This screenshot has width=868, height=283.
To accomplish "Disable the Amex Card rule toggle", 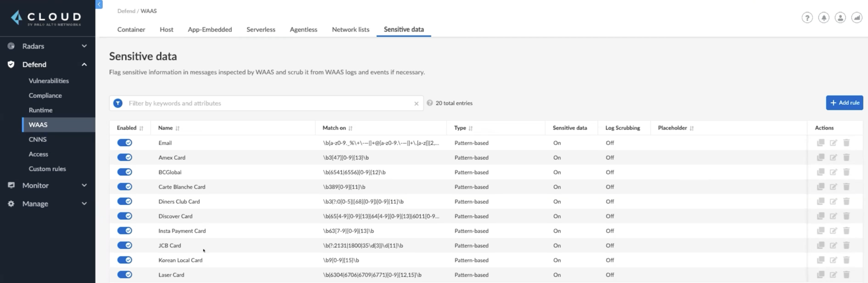I will [125, 158].
